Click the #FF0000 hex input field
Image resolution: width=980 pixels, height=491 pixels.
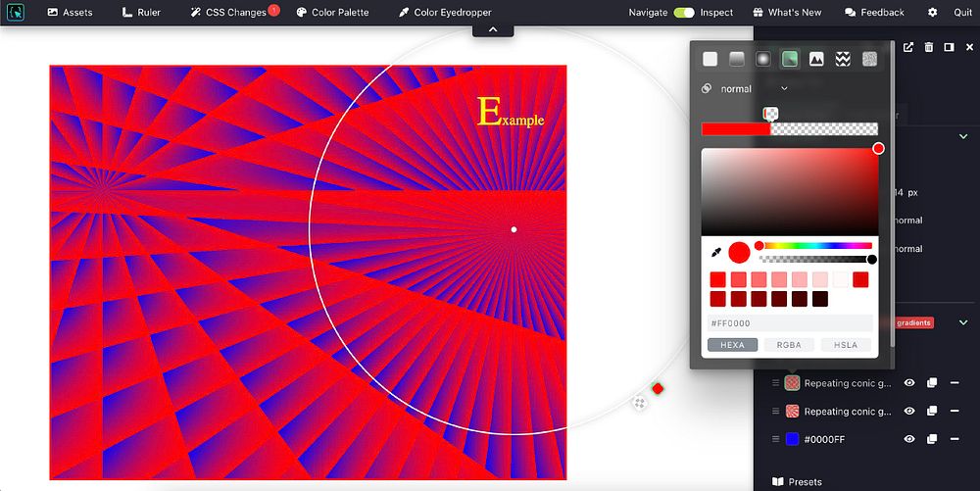tap(789, 323)
